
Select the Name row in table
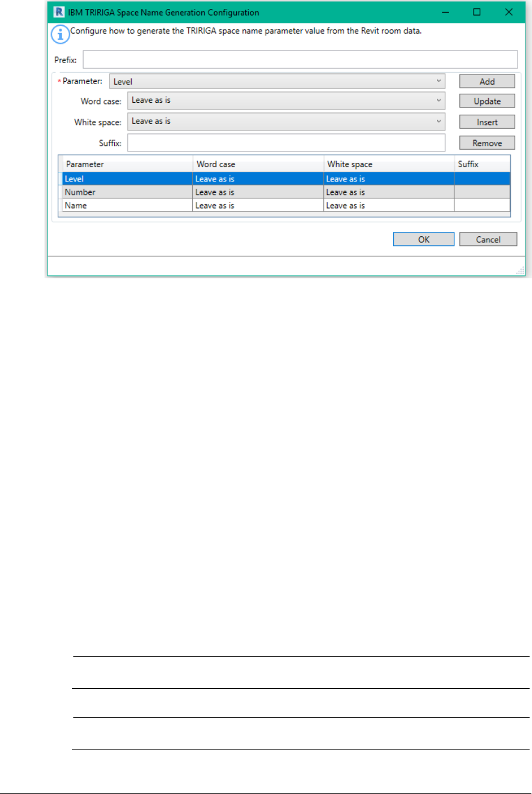click(286, 206)
